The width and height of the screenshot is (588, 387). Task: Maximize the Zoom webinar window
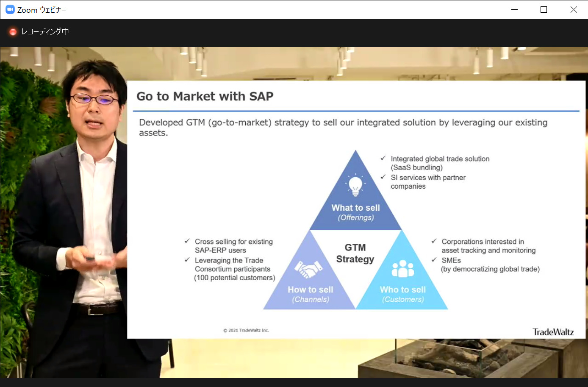coord(544,9)
